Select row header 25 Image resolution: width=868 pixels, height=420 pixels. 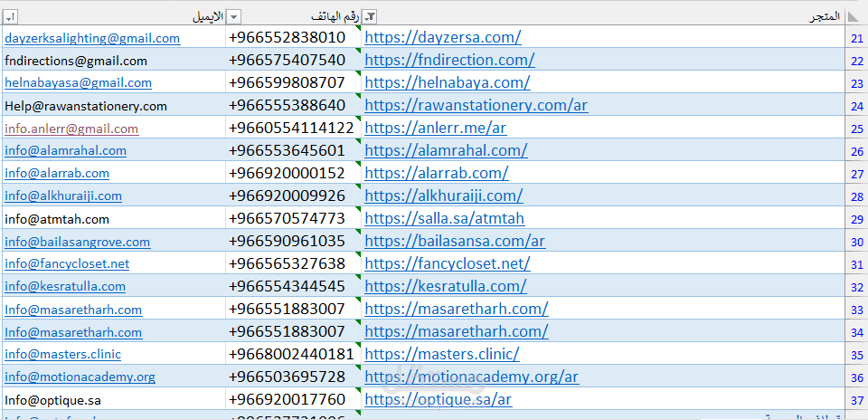(856, 129)
